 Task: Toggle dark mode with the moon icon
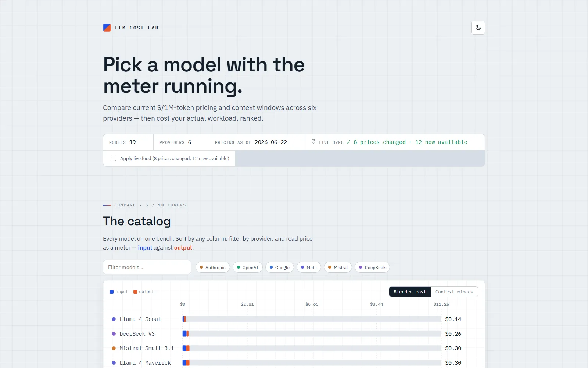pyautogui.click(x=478, y=28)
